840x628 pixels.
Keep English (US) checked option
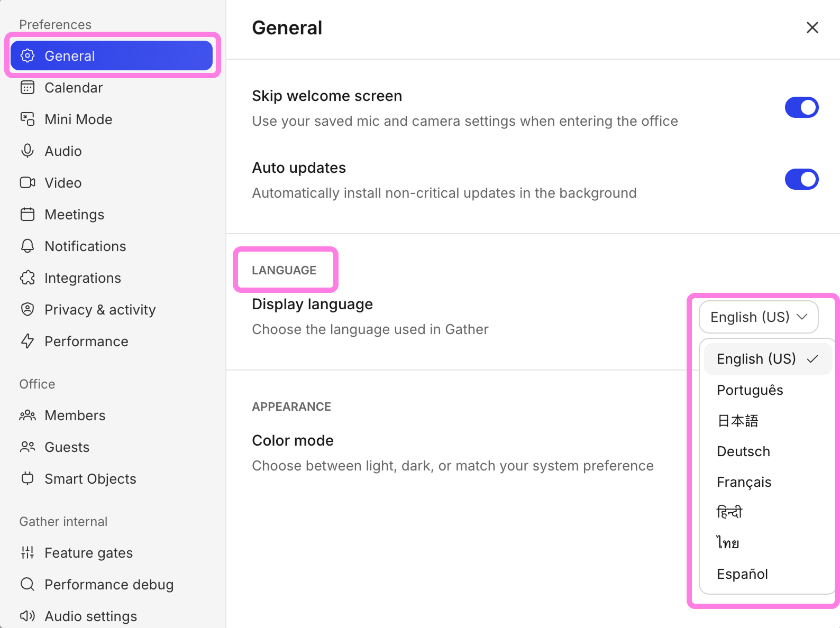(x=768, y=359)
